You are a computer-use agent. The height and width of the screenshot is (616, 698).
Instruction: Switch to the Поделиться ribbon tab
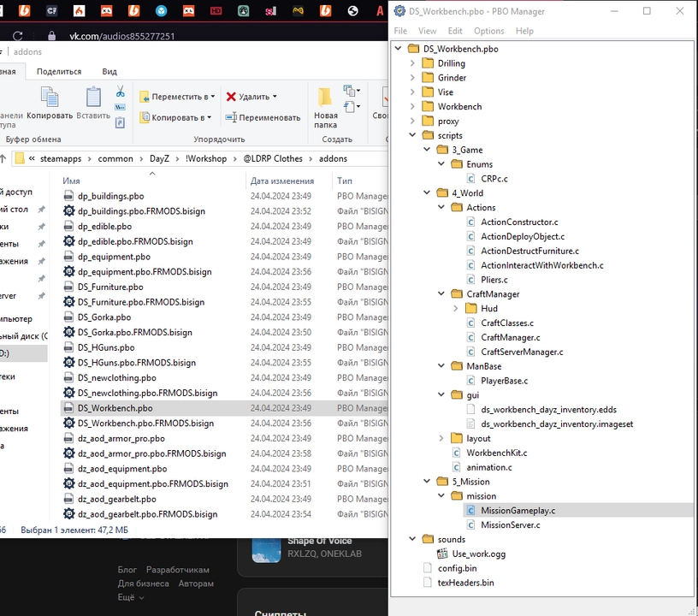[x=59, y=71]
